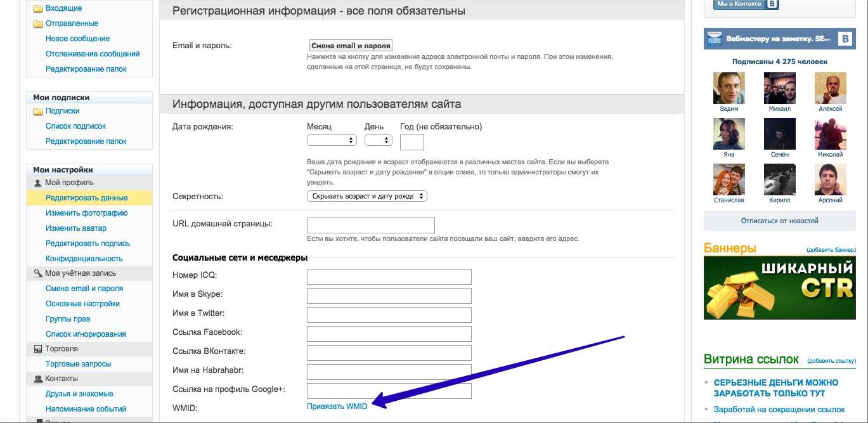Click the Мой профиль person icon
The width and height of the screenshot is (868, 423).
[x=37, y=183]
